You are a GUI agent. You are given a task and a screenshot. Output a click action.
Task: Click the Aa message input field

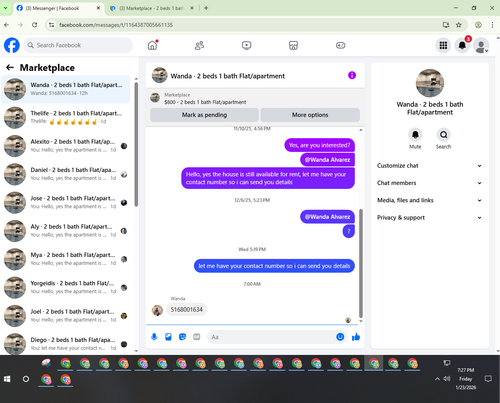point(272,337)
